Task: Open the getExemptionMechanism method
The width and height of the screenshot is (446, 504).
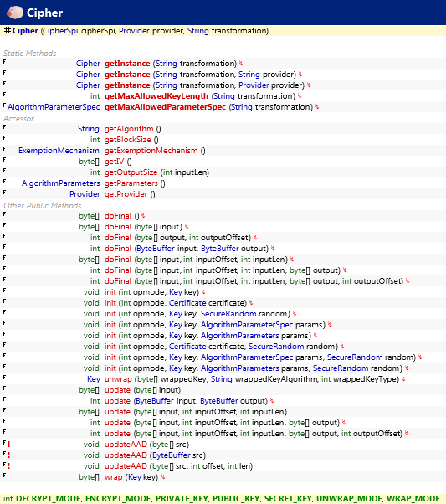Action: 151,151
